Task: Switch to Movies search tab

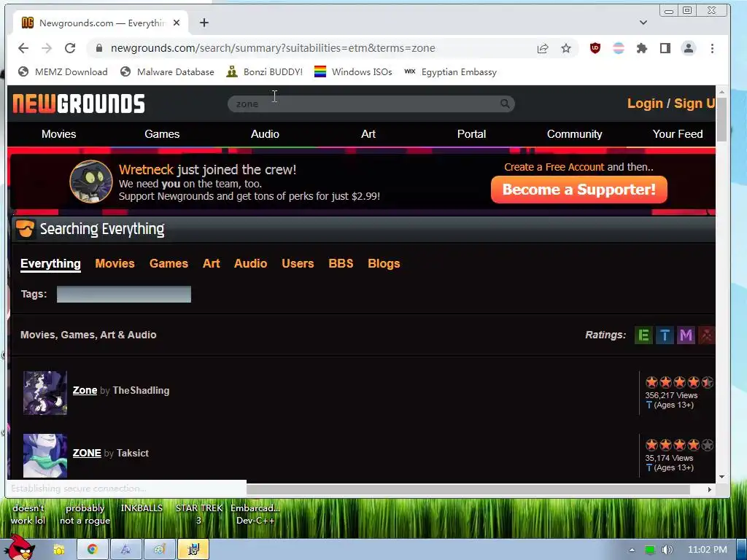Action: 115,264
